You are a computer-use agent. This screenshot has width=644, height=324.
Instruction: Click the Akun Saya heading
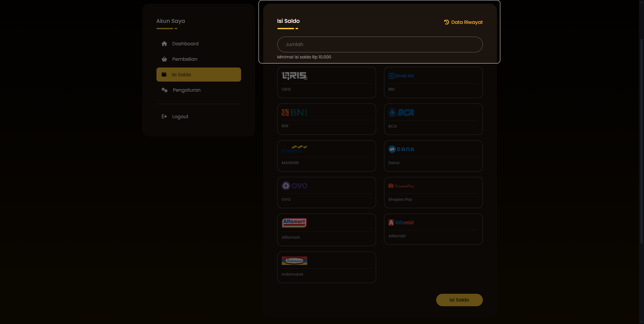coord(171,21)
